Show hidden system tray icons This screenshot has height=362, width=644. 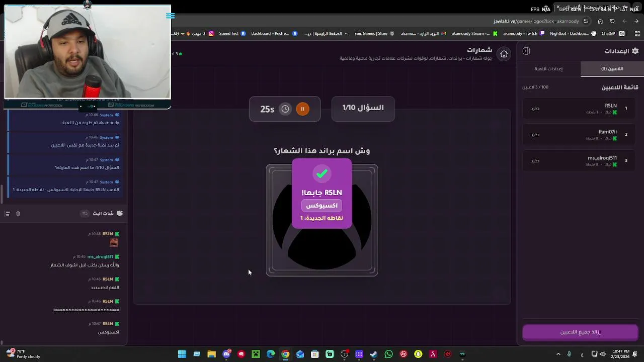pyautogui.click(x=558, y=354)
